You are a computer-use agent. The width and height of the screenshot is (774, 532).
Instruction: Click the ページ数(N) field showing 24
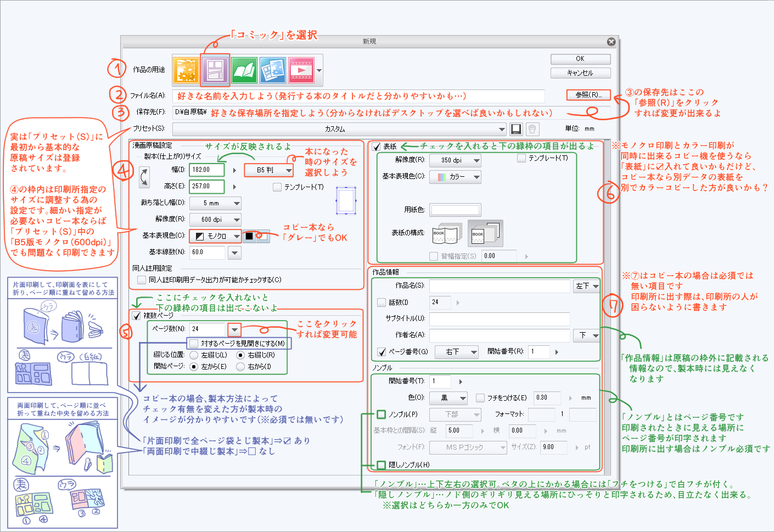pyautogui.click(x=207, y=329)
